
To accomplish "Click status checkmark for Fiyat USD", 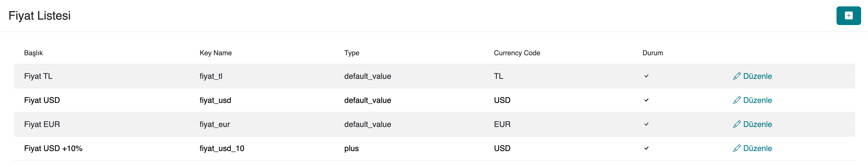I will point(646,100).
